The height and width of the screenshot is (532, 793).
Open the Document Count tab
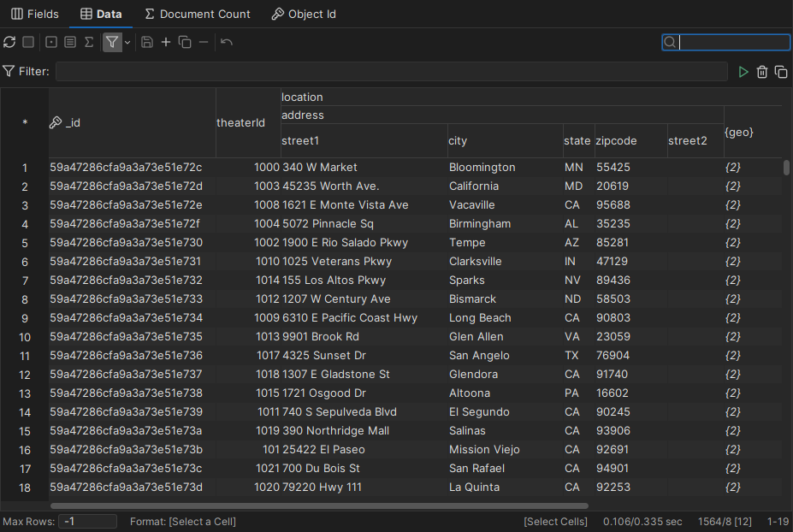pos(197,14)
